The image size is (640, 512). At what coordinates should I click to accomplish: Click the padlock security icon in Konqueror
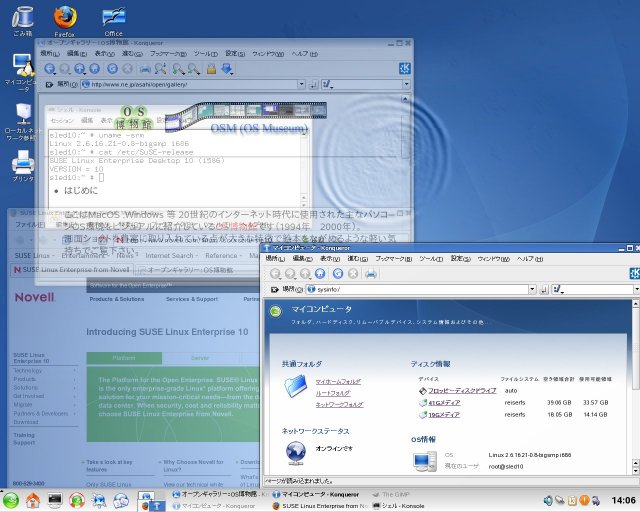[x=211, y=69]
